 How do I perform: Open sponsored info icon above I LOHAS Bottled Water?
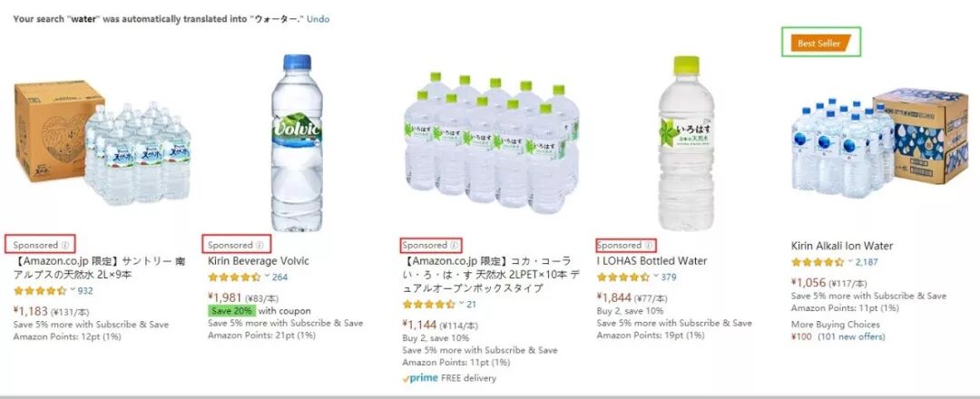pos(649,246)
